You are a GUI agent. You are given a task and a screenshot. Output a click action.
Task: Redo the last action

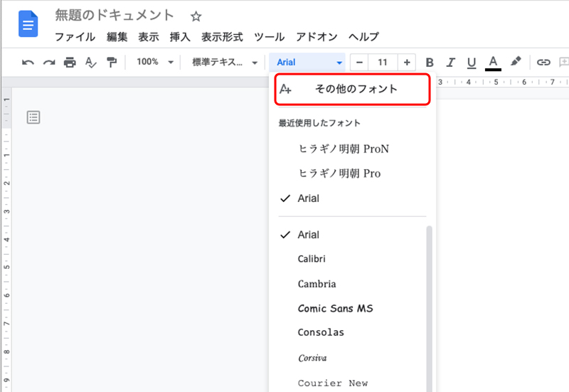49,63
